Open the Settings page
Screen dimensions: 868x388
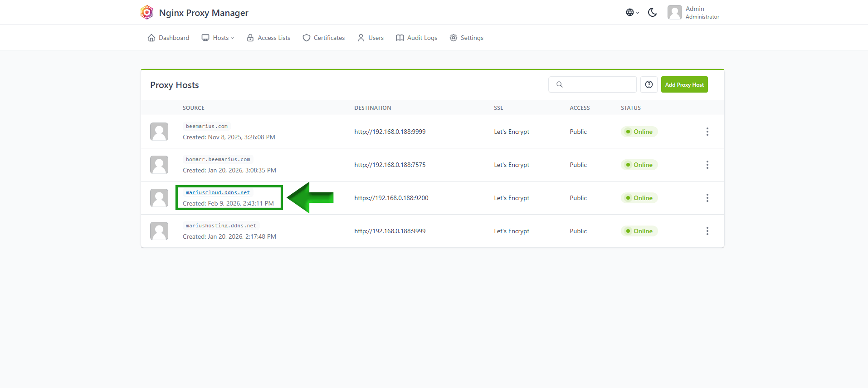(x=467, y=38)
